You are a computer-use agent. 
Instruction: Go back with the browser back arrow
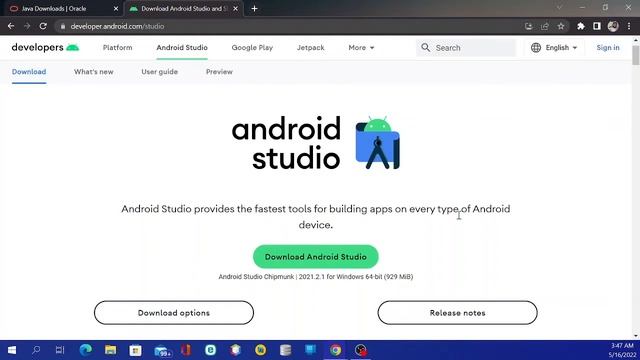click(11, 26)
